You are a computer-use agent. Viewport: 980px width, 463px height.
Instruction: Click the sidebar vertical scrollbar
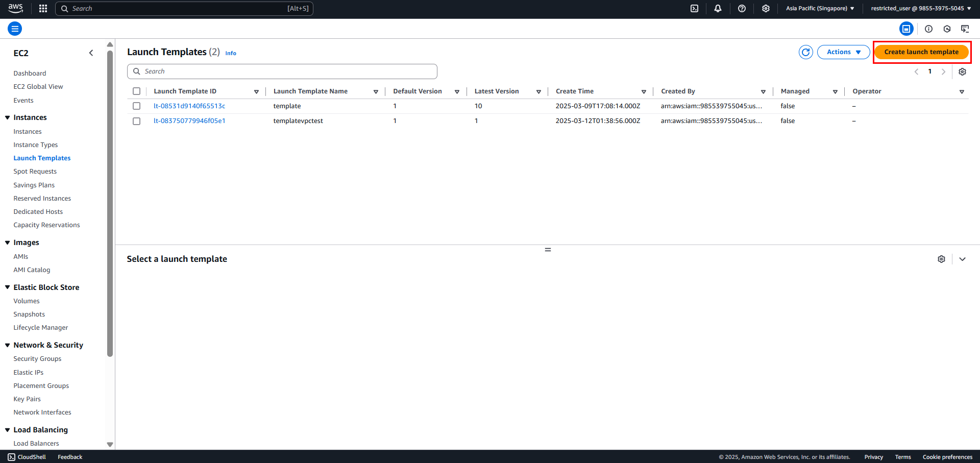click(x=110, y=204)
